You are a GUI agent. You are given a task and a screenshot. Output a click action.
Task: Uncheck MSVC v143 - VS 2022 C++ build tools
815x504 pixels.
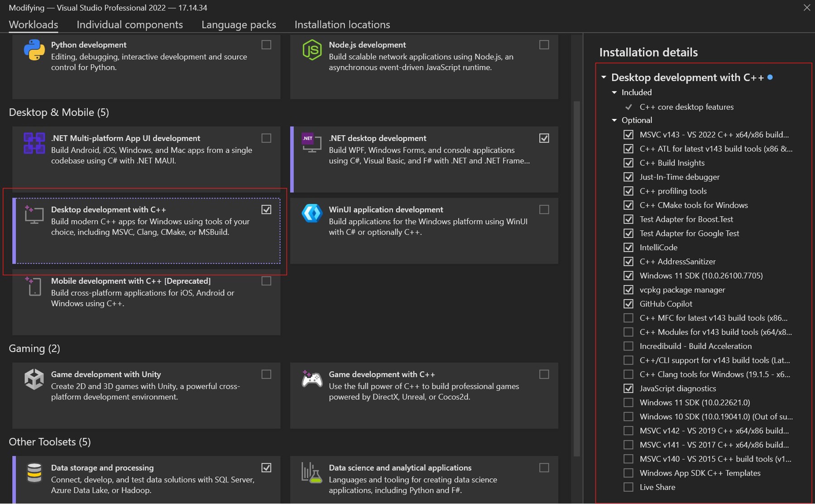click(x=628, y=134)
